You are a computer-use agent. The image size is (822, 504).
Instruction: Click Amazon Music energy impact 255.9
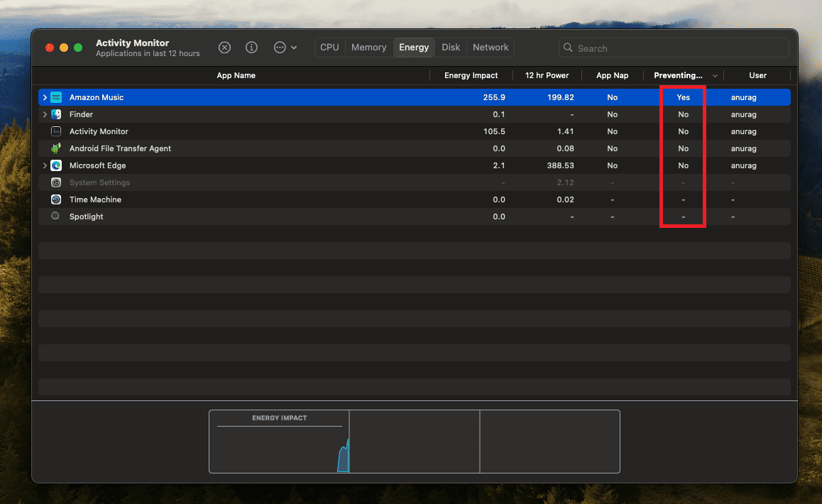pyautogui.click(x=494, y=97)
